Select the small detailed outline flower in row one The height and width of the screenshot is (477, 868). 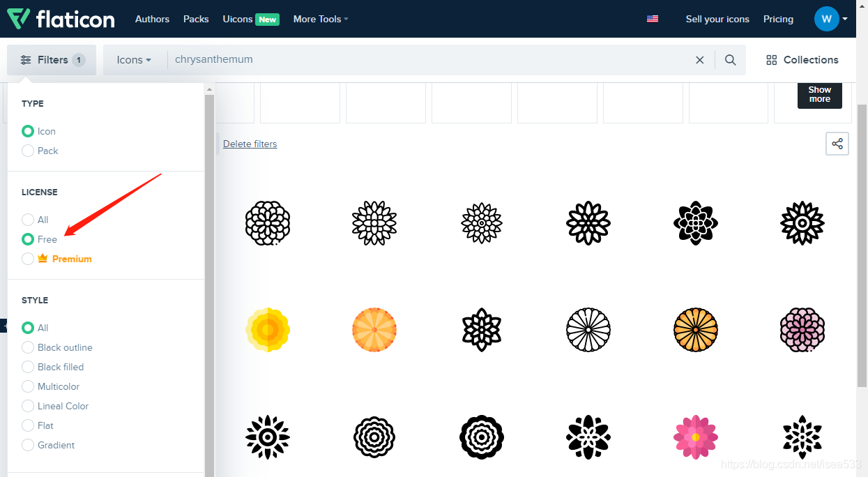click(x=482, y=223)
